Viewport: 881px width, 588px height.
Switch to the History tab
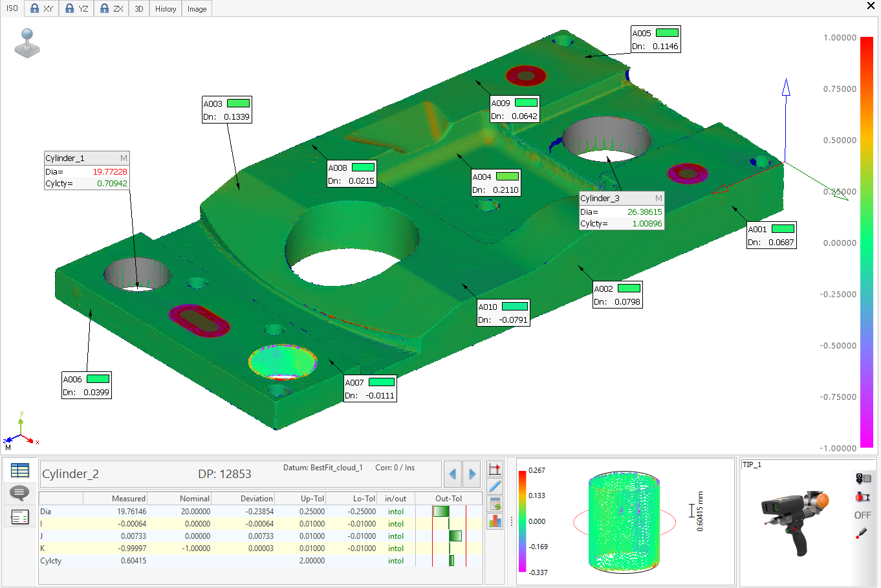click(165, 8)
